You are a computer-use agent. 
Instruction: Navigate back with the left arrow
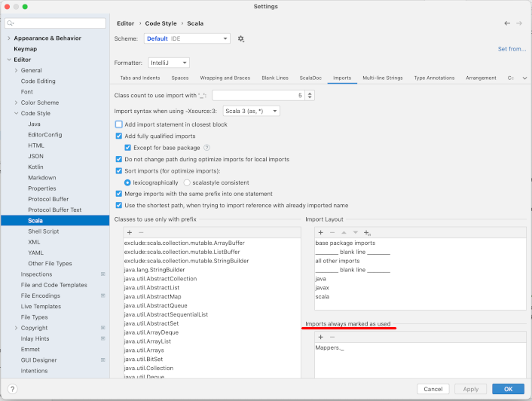pos(507,23)
